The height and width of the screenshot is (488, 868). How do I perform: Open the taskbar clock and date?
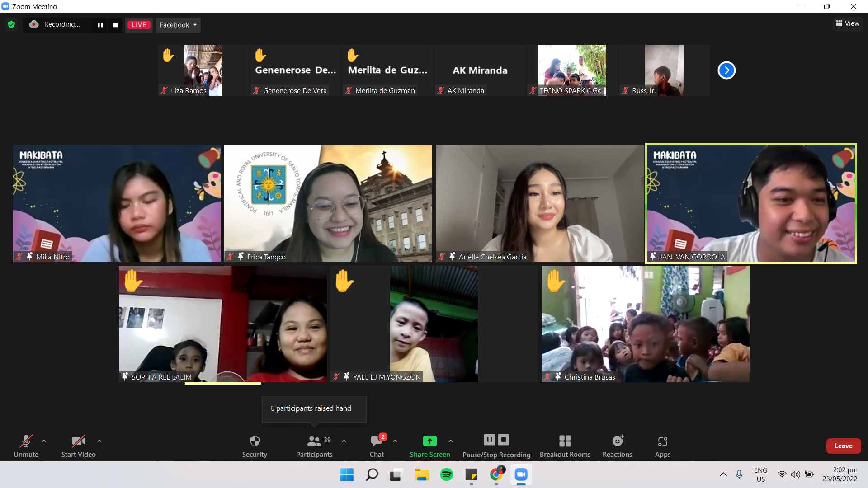840,474
